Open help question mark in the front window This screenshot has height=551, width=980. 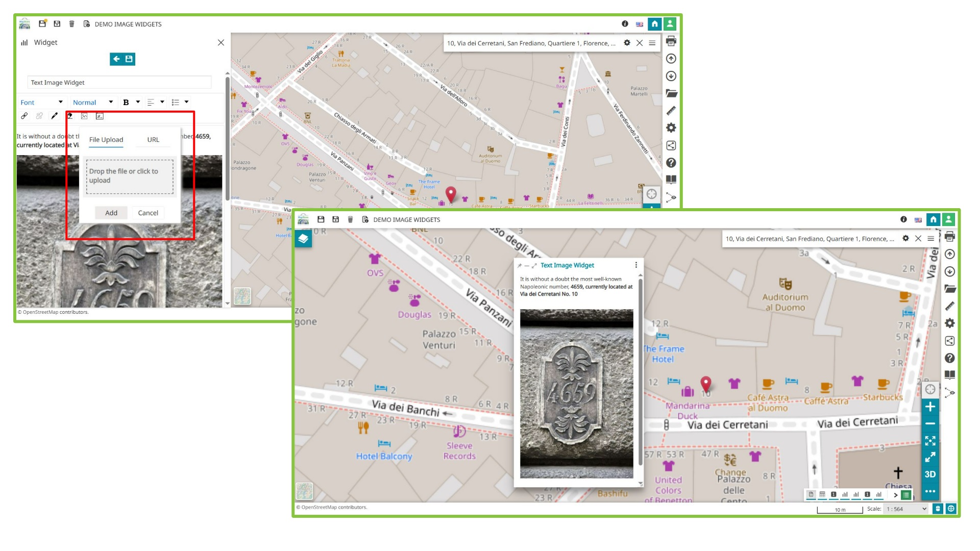950,358
